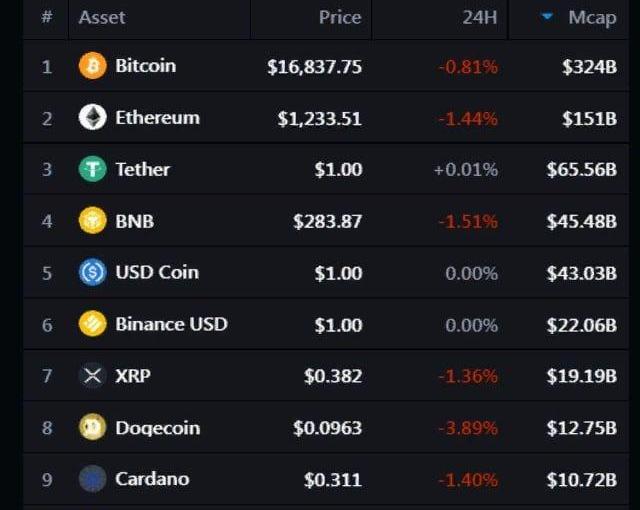This screenshot has width=640, height=510.
Task: Select Bitcoin's $16,837.75 price cell
Action: [x=314, y=67]
